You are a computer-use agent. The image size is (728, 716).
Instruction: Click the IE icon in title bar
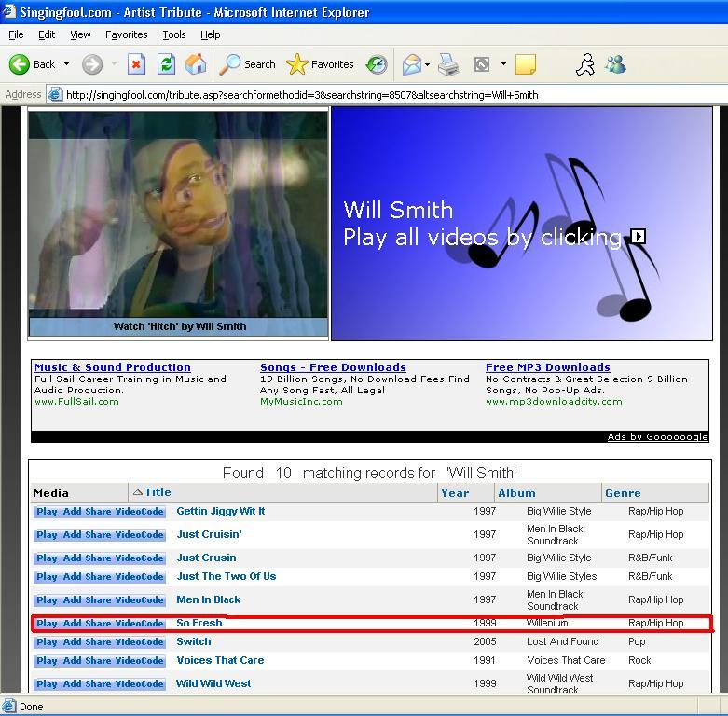click(8, 11)
